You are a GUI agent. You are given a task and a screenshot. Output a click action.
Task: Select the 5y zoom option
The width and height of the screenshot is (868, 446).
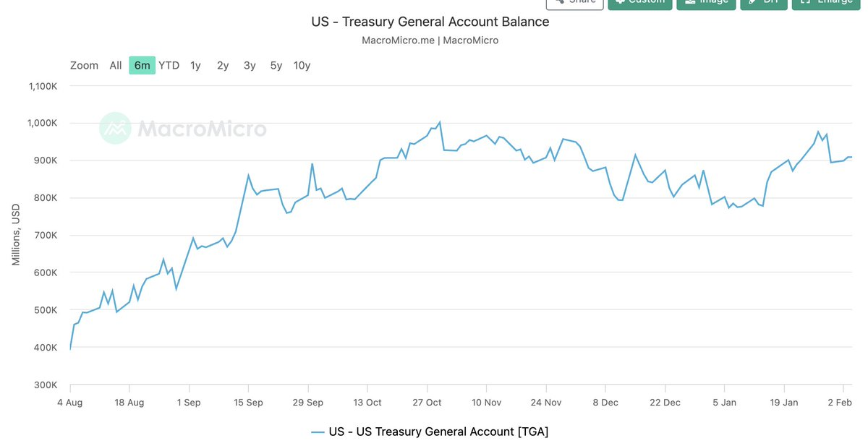pos(276,66)
